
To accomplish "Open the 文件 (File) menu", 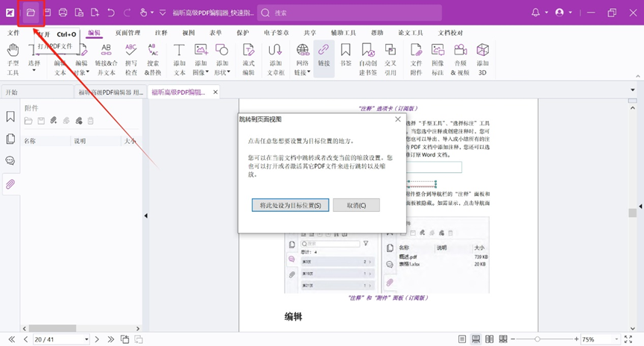I will click(13, 33).
